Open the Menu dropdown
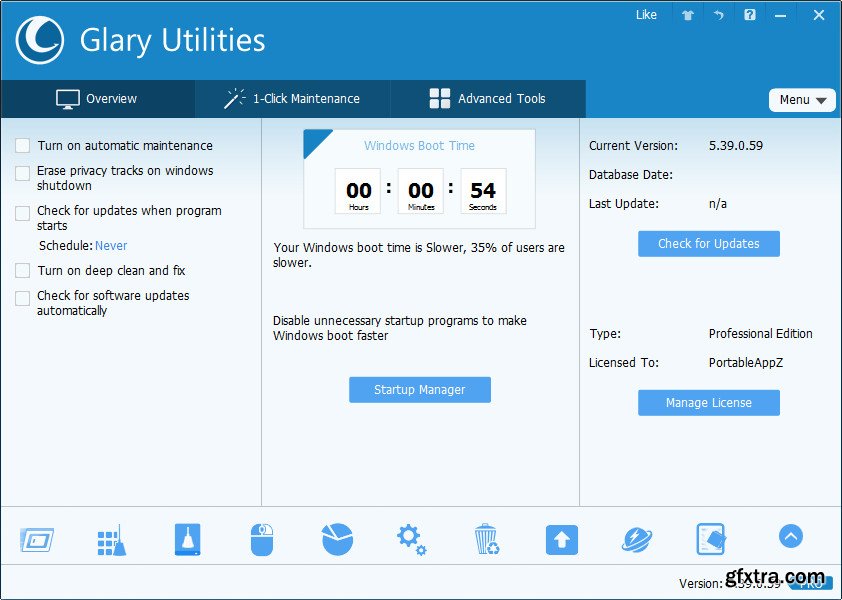This screenshot has height=600, width=842. [x=802, y=100]
